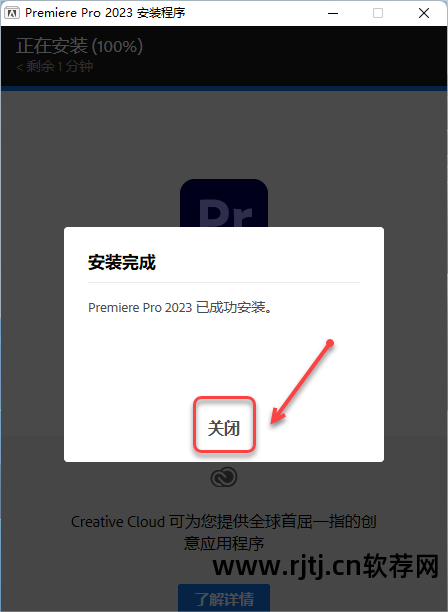Open the 了解详情 learn more button
The width and height of the screenshot is (448, 612).
coord(224,598)
